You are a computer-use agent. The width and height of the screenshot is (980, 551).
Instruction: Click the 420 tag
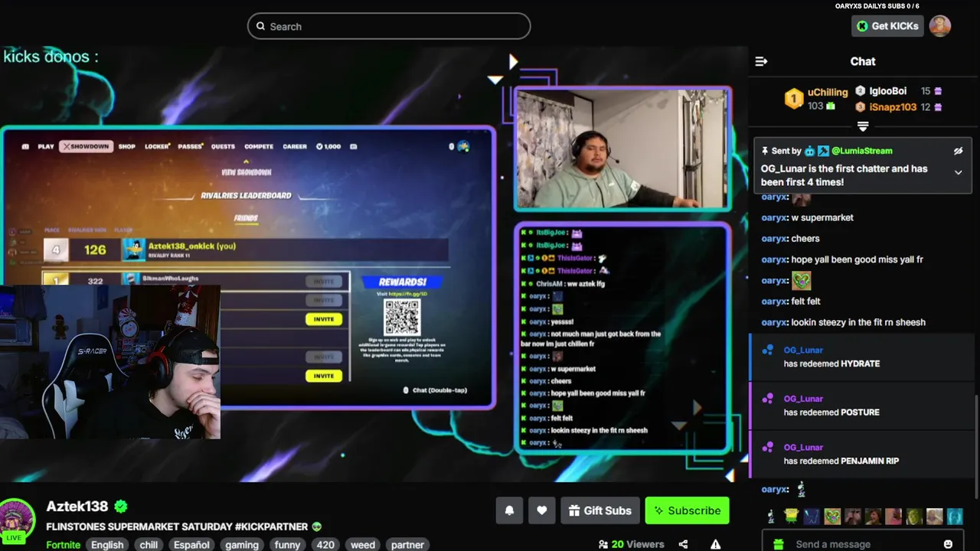click(x=325, y=544)
